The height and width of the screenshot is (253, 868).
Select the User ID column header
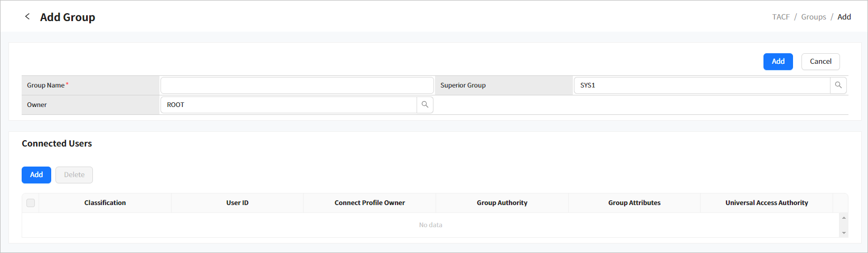point(237,203)
